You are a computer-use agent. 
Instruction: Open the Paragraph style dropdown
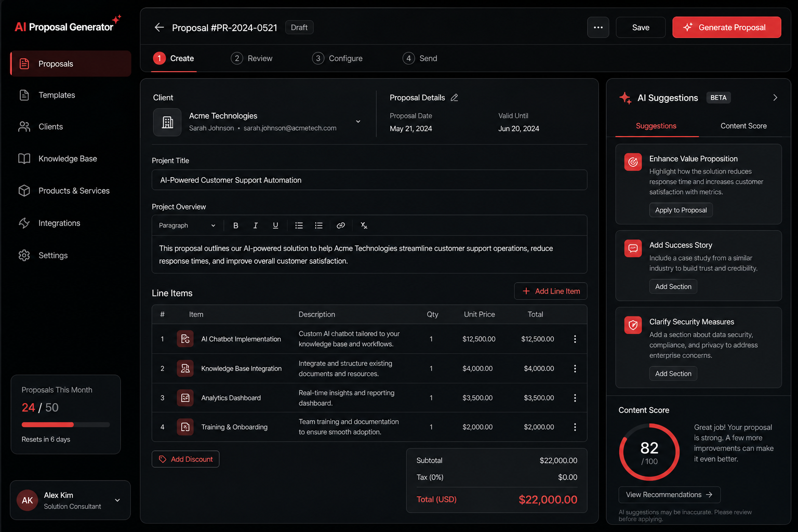pyautogui.click(x=187, y=225)
